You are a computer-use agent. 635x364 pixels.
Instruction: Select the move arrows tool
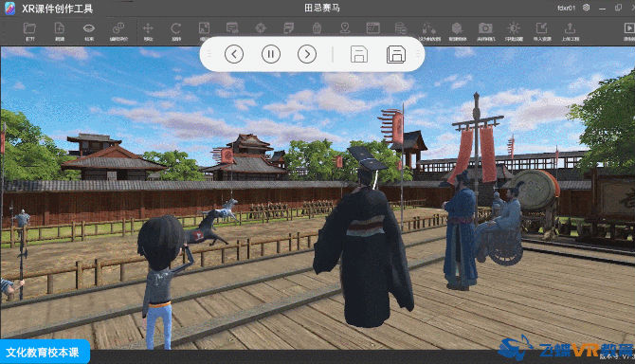pyautogui.click(x=148, y=28)
